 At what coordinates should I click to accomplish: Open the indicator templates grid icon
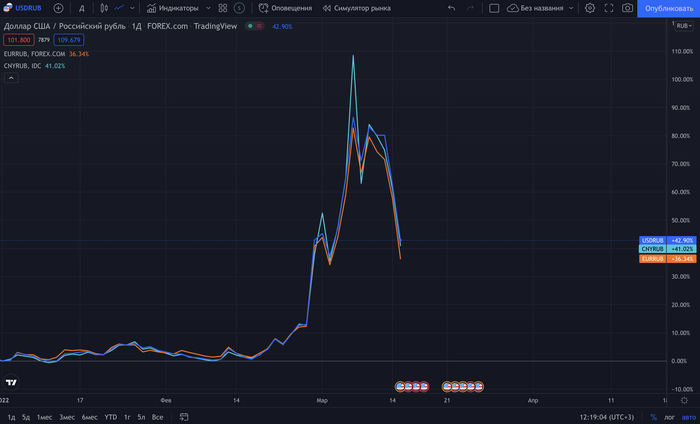coord(221,8)
